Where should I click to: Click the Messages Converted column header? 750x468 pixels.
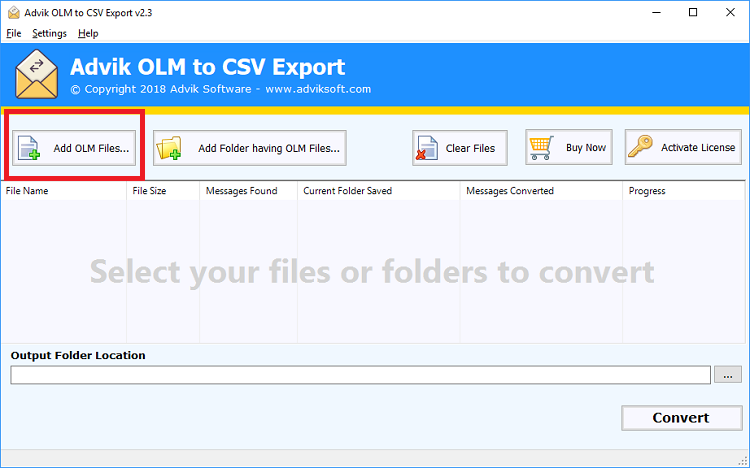(541, 191)
